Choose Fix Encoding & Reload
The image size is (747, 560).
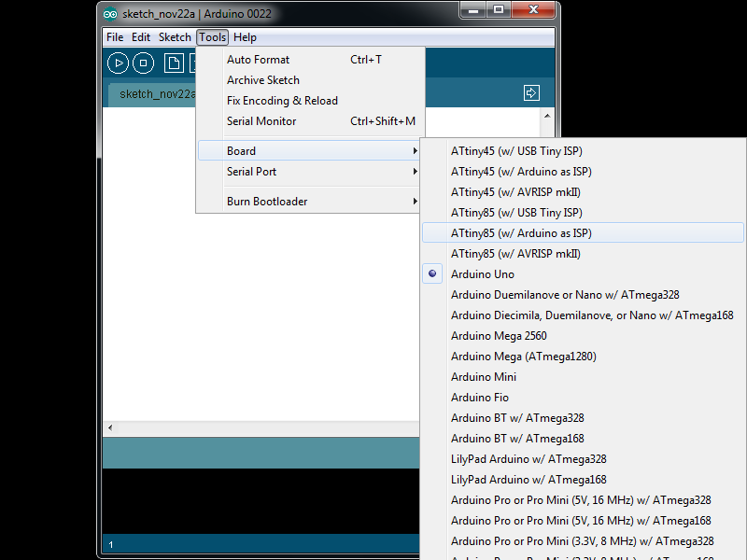pos(309,101)
